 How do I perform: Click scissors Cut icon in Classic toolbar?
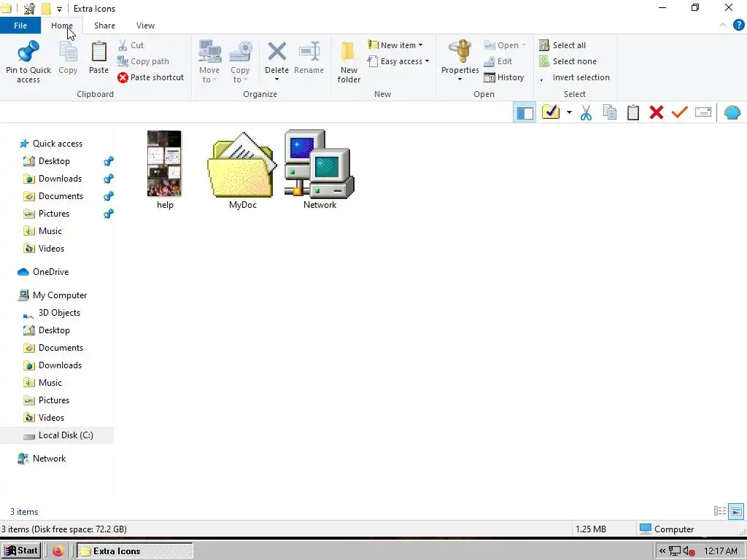click(x=586, y=113)
